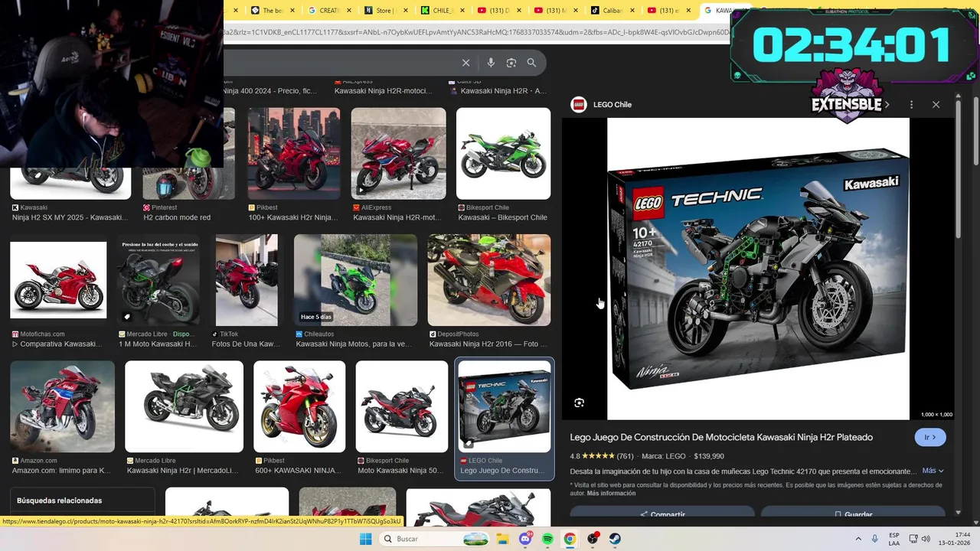Click the taskbar Buscar search field

tap(434, 539)
